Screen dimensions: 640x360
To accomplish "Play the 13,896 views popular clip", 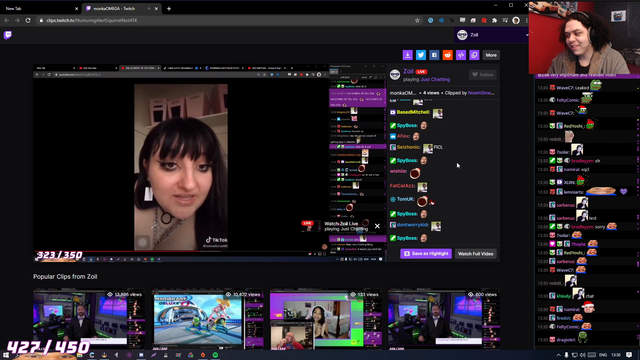I will [89, 319].
